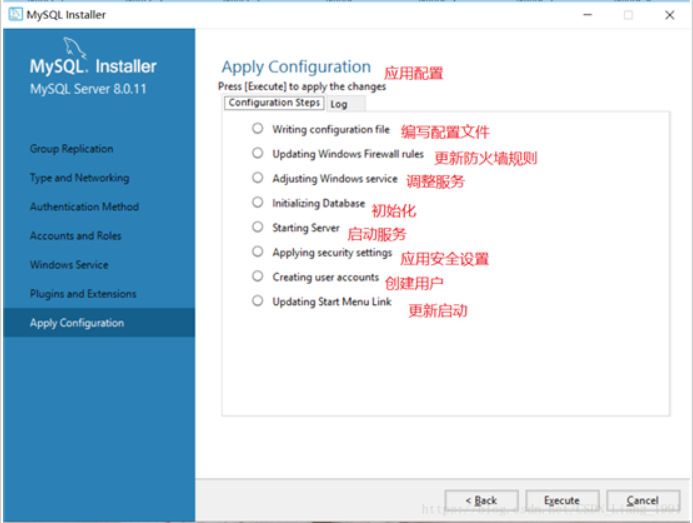The width and height of the screenshot is (693, 523).
Task: Click Execute to apply changes
Action: coord(562,500)
